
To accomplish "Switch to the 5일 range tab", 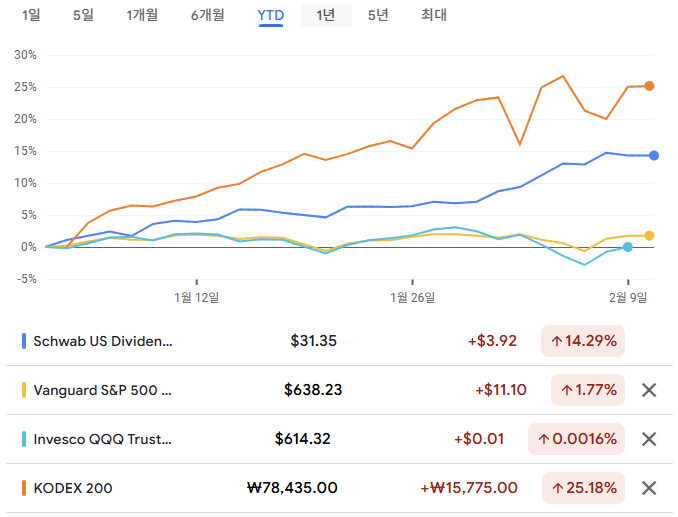I will (x=84, y=15).
